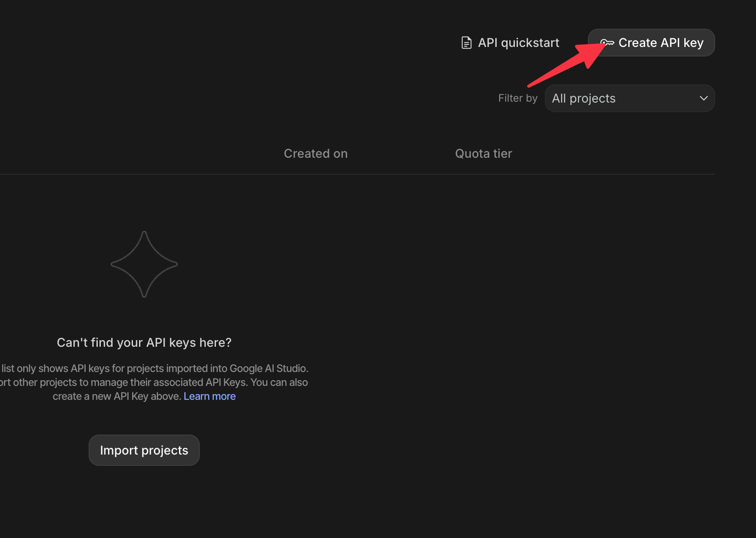Follow the Learn more link

209,396
